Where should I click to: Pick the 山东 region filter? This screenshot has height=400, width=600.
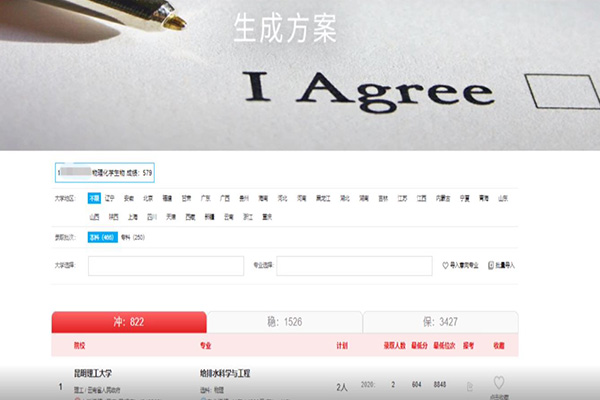[503, 198]
